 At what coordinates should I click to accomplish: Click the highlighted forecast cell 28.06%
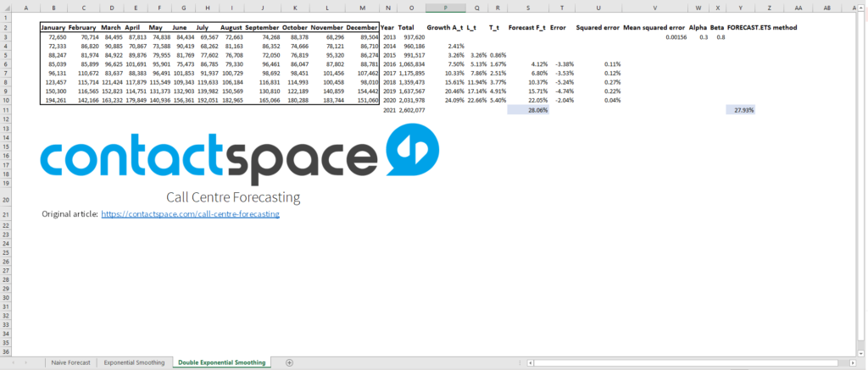[x=527, y=111]
